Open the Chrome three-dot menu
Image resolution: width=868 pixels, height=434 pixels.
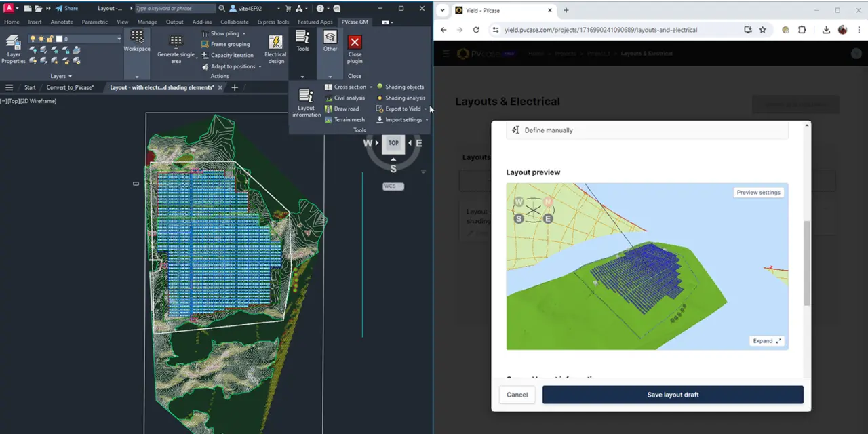click(859, 30)
